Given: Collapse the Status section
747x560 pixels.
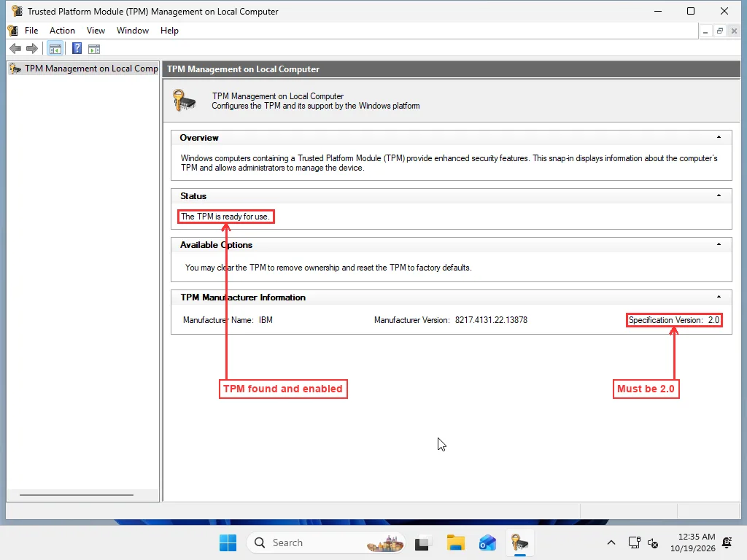Looking at the screenshot, I should (719, 195).
